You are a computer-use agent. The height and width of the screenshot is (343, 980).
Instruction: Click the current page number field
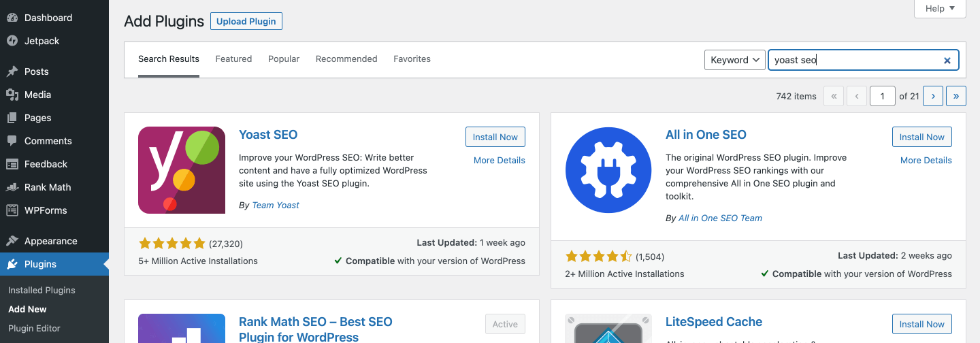883,96
